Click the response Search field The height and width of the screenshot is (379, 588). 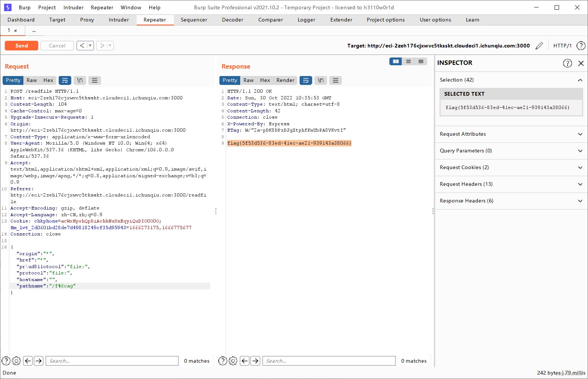(329, 361)
